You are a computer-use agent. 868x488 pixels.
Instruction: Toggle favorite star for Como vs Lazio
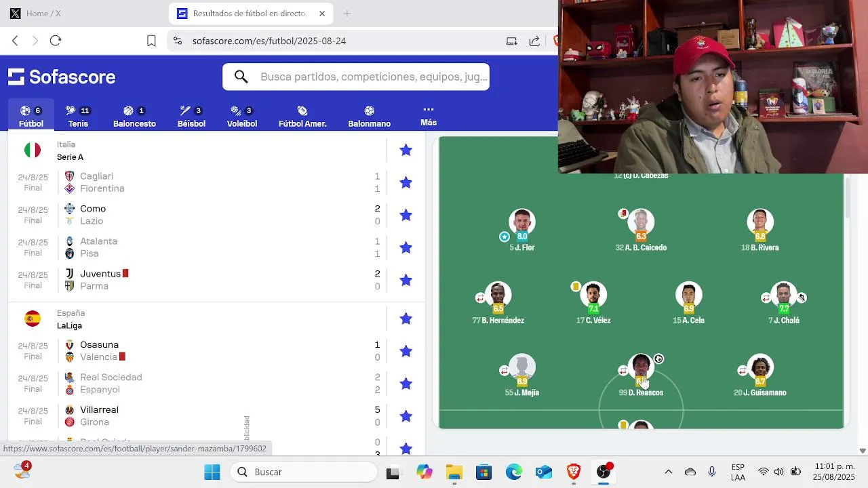[406, 215]
